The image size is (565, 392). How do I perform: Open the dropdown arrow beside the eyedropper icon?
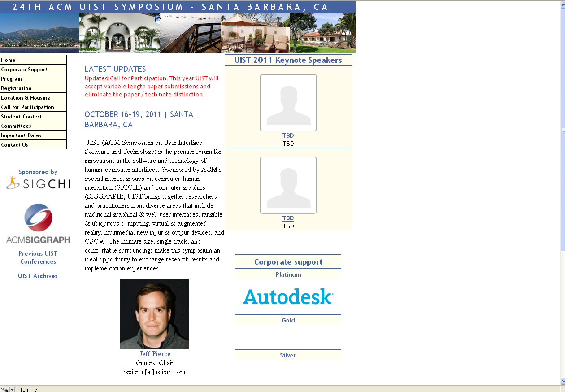pyautogui.click(x=12, y=389)
